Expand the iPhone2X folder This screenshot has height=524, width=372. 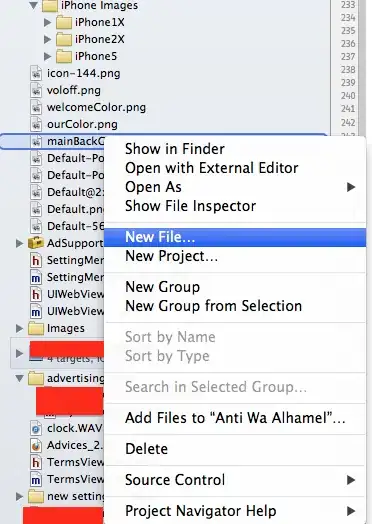[47, 39]
